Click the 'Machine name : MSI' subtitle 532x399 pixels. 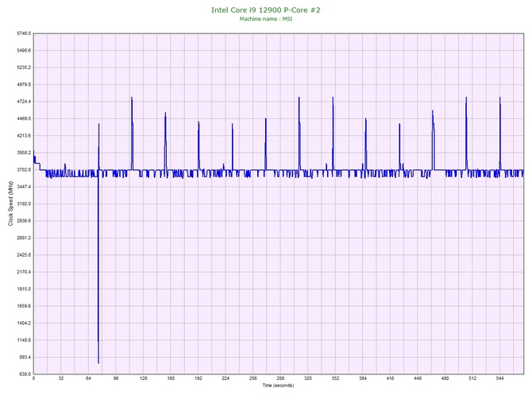point(266,19)
